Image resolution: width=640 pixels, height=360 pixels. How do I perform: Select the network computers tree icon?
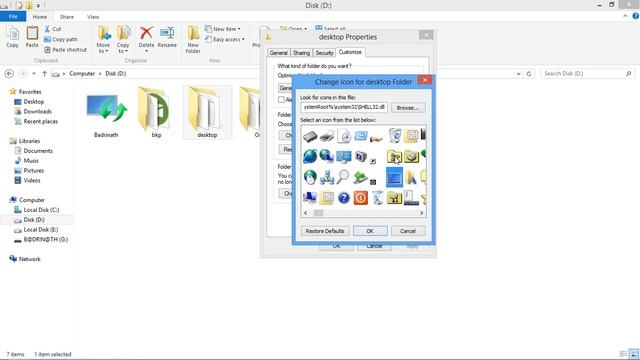tap(327, 177)
